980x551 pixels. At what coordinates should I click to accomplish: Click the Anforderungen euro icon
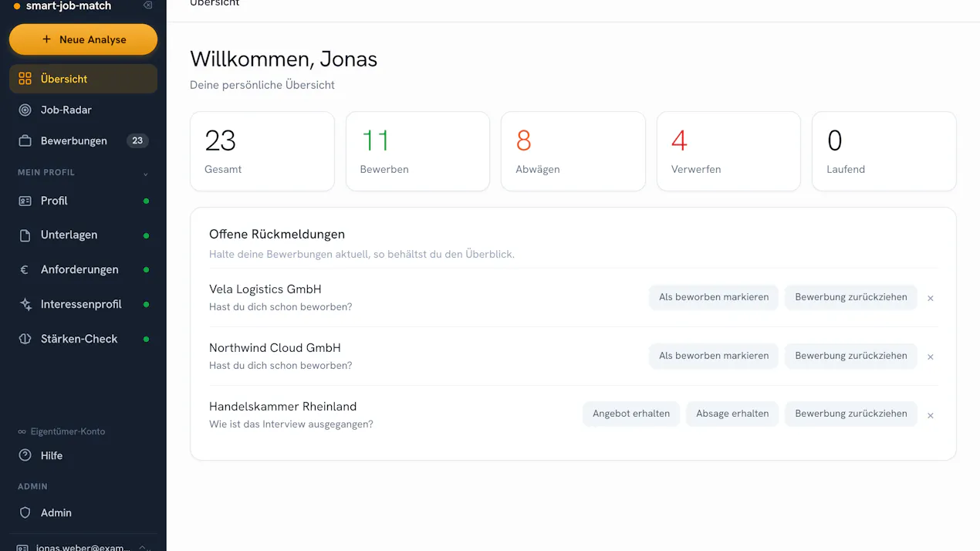point(25,270)
